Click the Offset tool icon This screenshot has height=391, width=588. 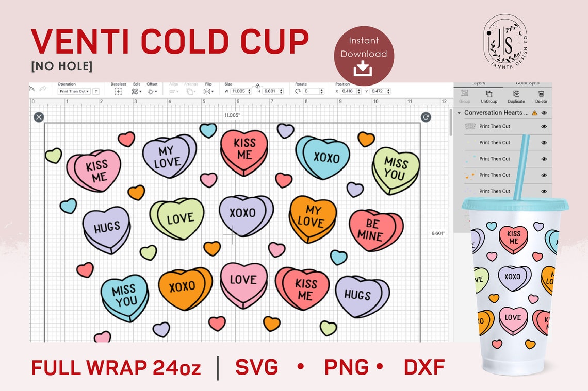click(x=151, y=91)
